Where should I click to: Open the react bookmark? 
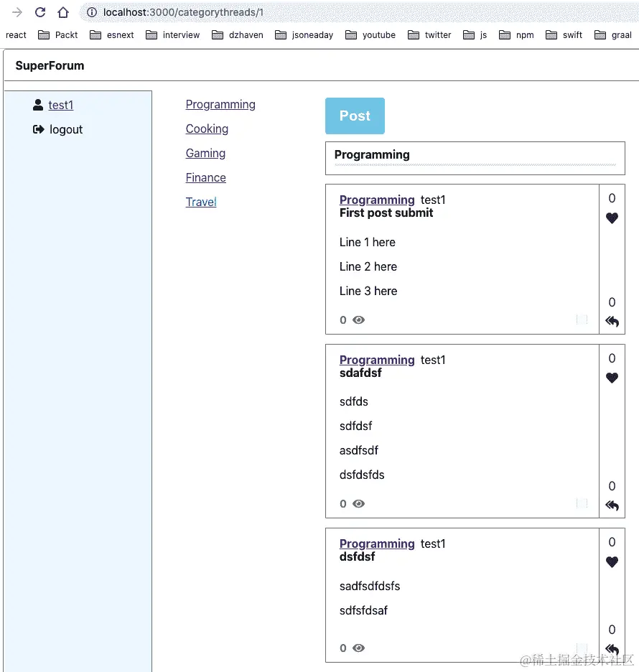(x=16, y=35)
